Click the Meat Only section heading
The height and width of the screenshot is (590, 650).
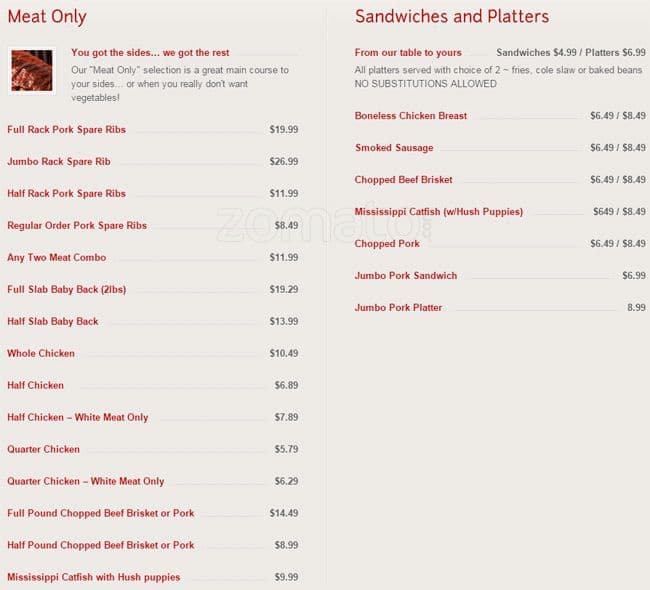tap(47, 17)
